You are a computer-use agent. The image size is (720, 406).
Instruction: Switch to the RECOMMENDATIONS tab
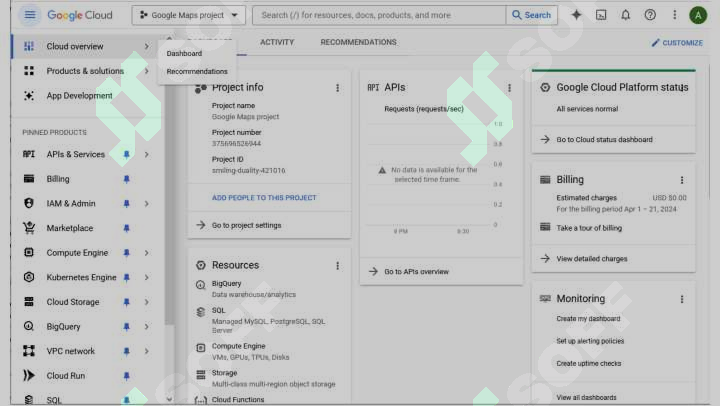point(358,42)
